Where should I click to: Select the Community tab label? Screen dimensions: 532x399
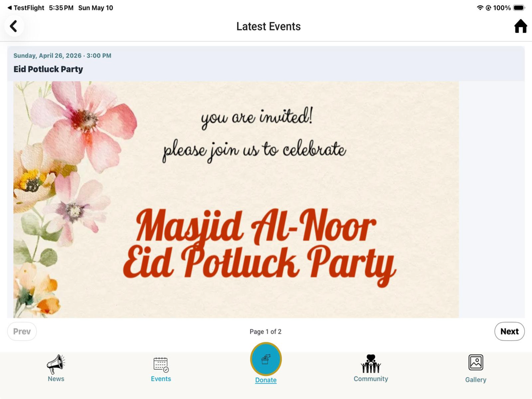[371, 379]
